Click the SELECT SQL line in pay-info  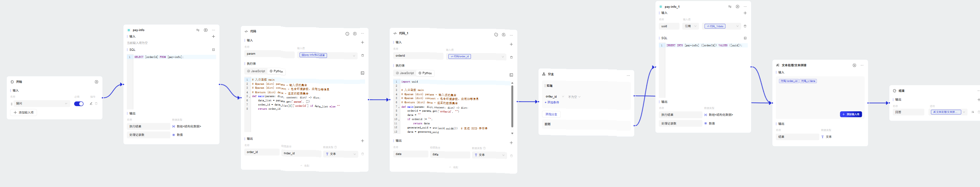click(x=158, y=57)
